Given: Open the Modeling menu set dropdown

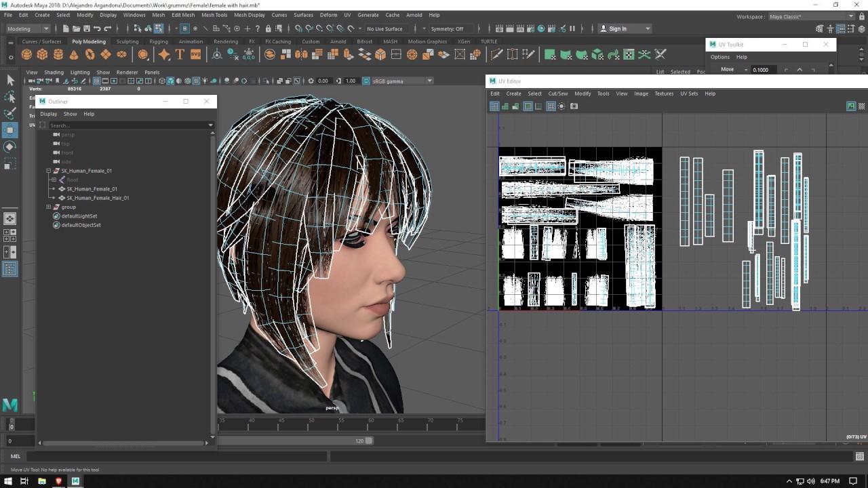Looking at the screenshot, I should point(27,28).
